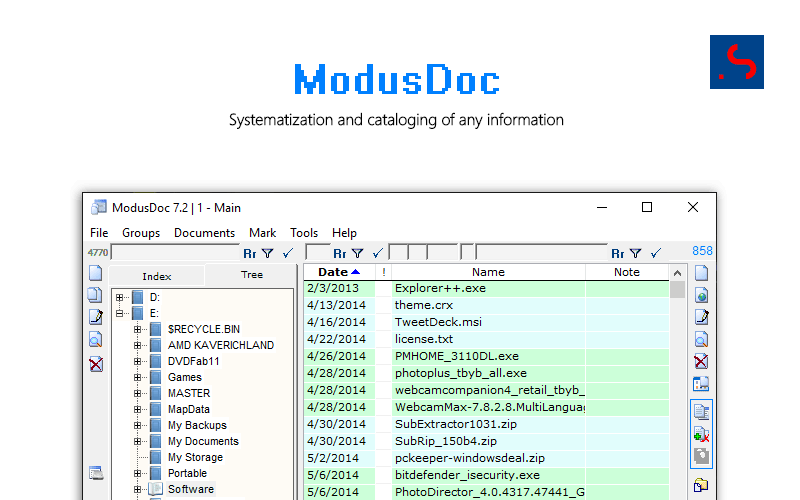The height and width of the screenshot is (500, 800).
Task: Collapse the E: drive node
Action: [119, 313]
